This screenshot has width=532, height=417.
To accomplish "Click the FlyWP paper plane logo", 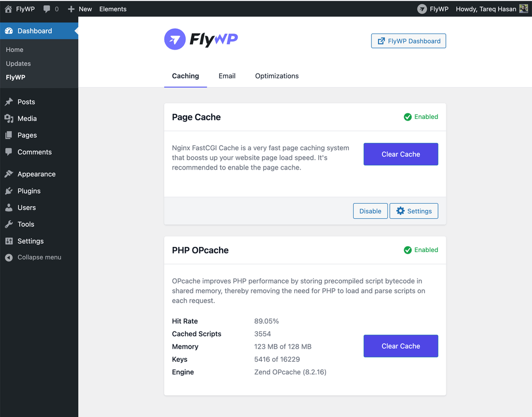I will click(175, 39).
